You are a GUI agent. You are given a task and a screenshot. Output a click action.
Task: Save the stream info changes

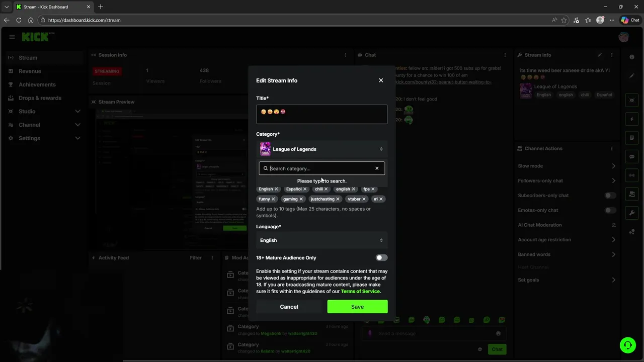(357, 307)
